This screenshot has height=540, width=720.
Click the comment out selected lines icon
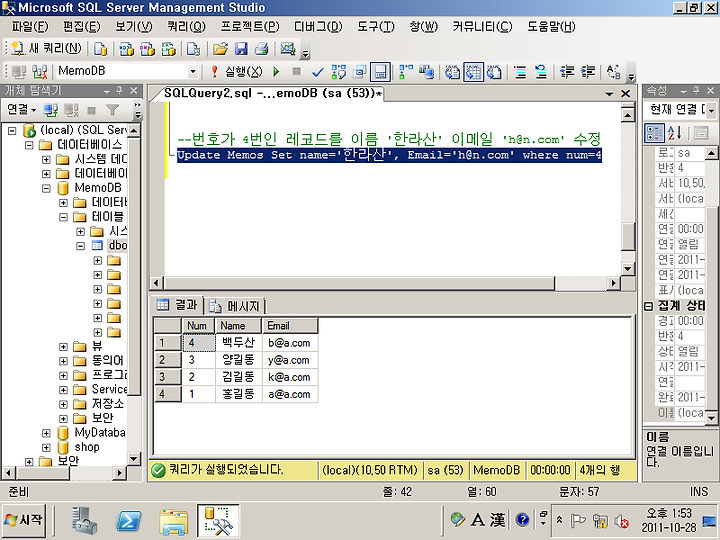point(520,72)
